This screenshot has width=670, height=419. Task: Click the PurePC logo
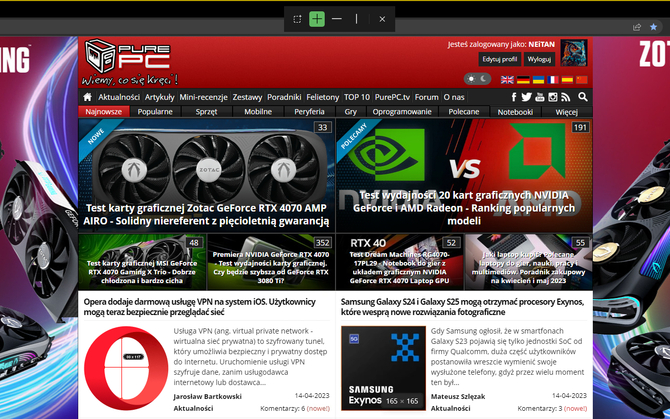click(x=129, y=62)
